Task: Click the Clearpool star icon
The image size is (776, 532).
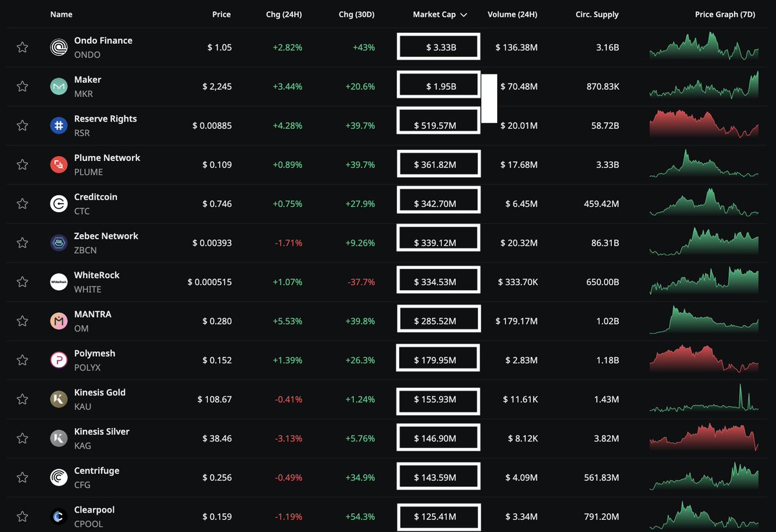Action: pos(22,516)
